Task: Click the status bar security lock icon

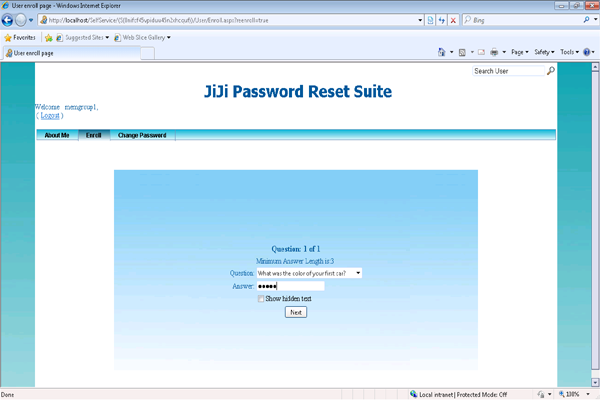Action: [541, 394]
